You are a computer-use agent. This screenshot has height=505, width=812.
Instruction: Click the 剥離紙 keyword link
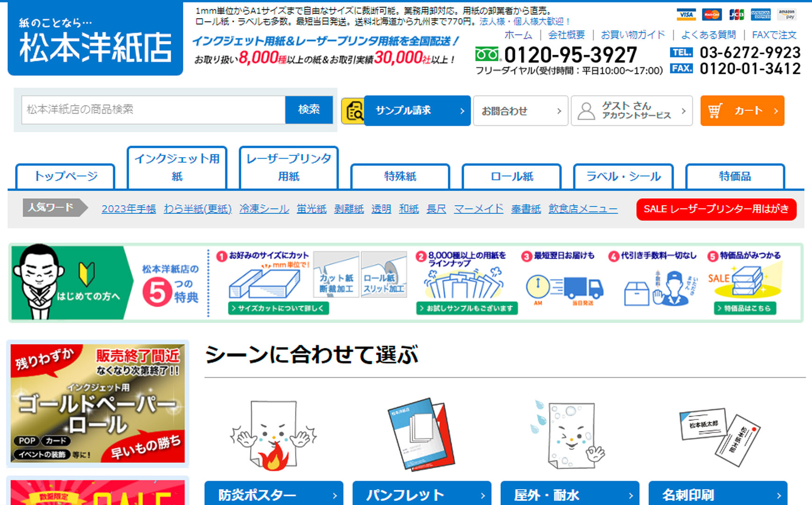[x=349, y=209]
